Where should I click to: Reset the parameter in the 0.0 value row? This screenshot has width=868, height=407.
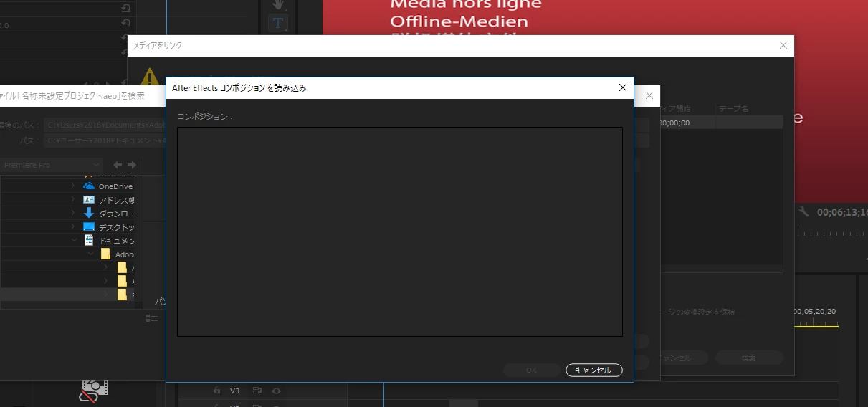pos(126,24)
